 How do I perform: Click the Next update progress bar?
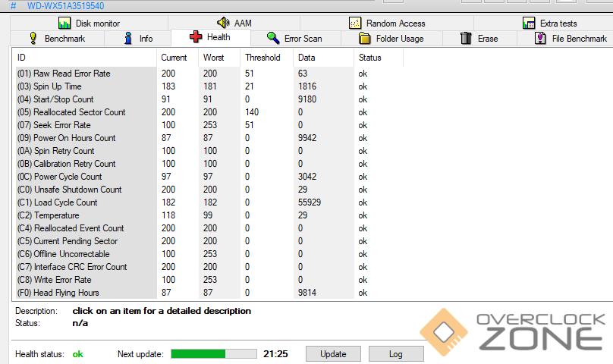coord(214,354)
